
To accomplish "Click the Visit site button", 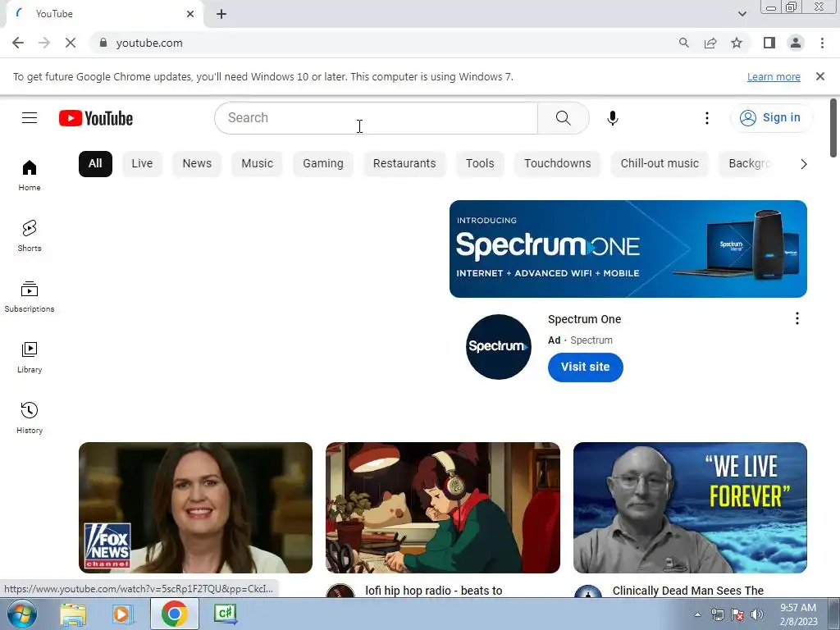I will pos(585,367).
